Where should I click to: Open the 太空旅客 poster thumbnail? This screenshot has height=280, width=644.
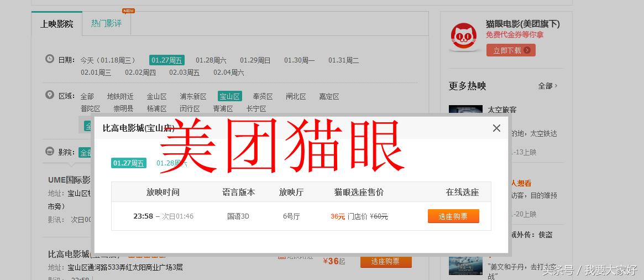pos(465,109)
